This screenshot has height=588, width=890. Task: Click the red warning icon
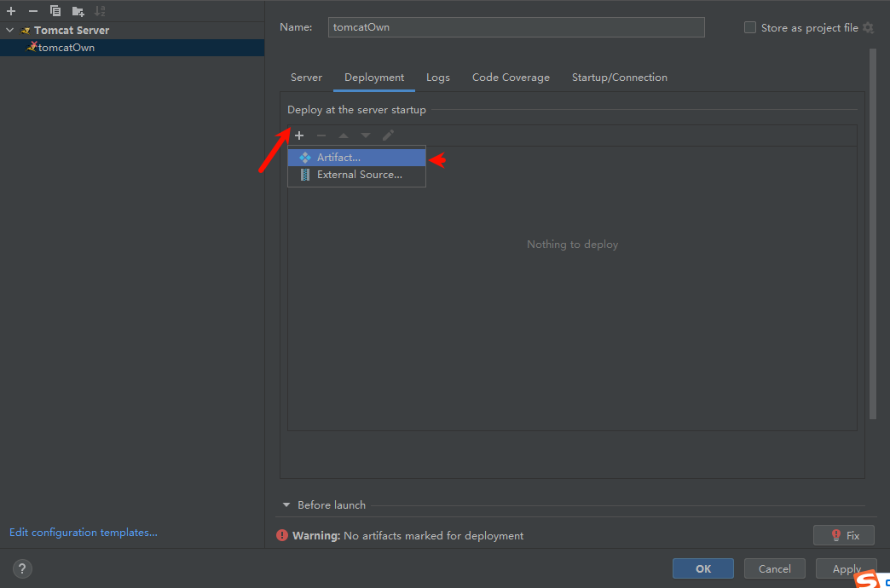tap(281, 535)
